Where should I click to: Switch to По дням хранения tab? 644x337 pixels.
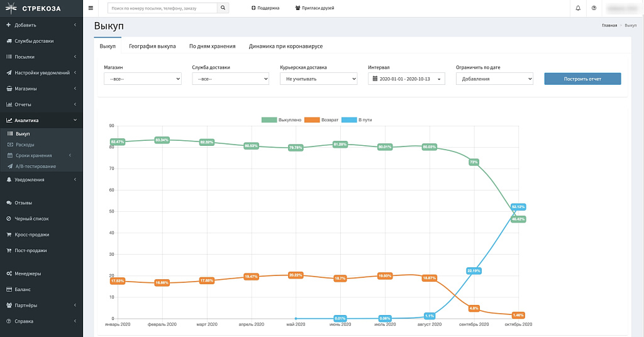212,47
